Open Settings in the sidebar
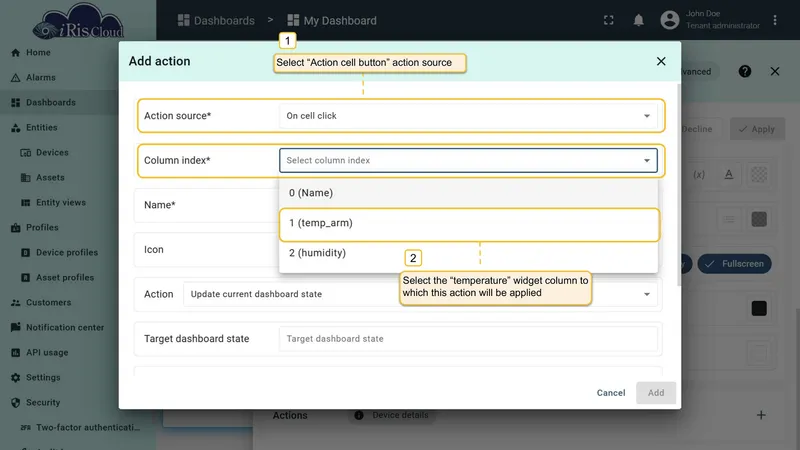 click(43, 378)
